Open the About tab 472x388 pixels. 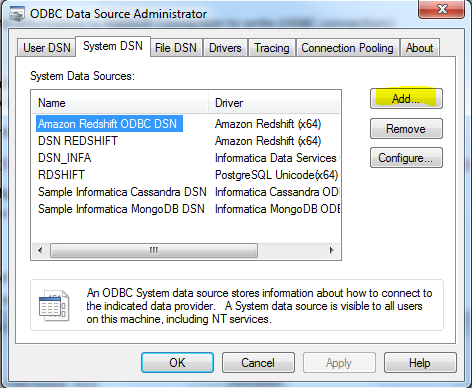pos(419,48)
